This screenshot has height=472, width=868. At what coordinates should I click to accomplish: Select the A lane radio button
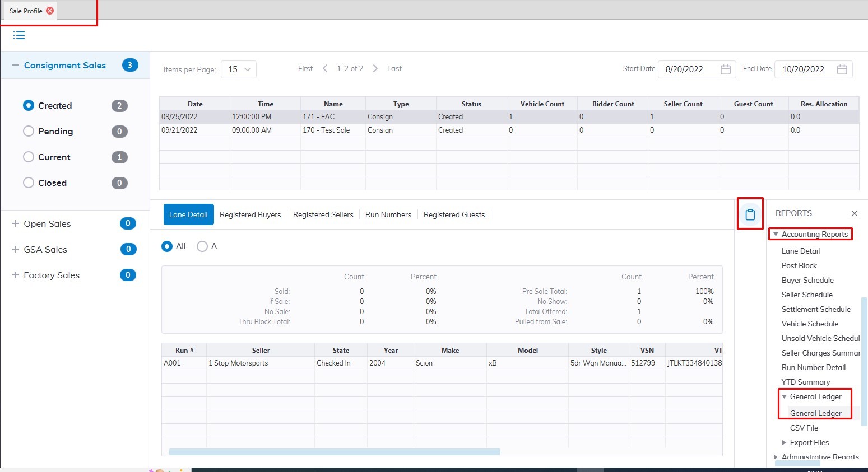(x=202, y=246)
